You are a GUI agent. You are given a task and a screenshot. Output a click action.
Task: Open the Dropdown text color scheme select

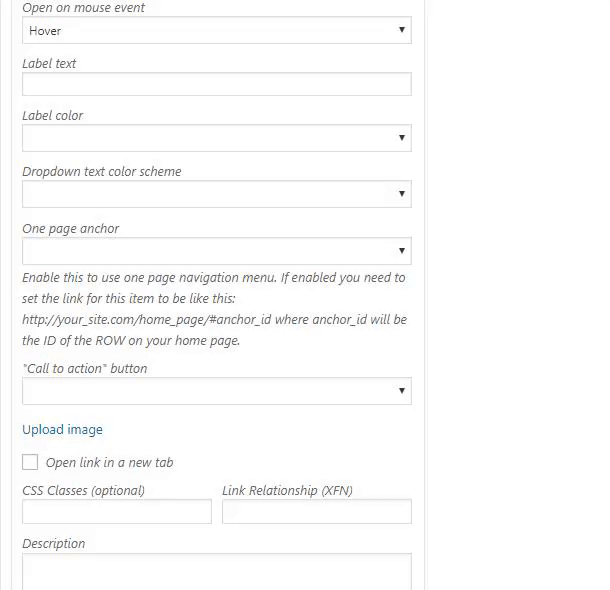[x=216, y=194]
